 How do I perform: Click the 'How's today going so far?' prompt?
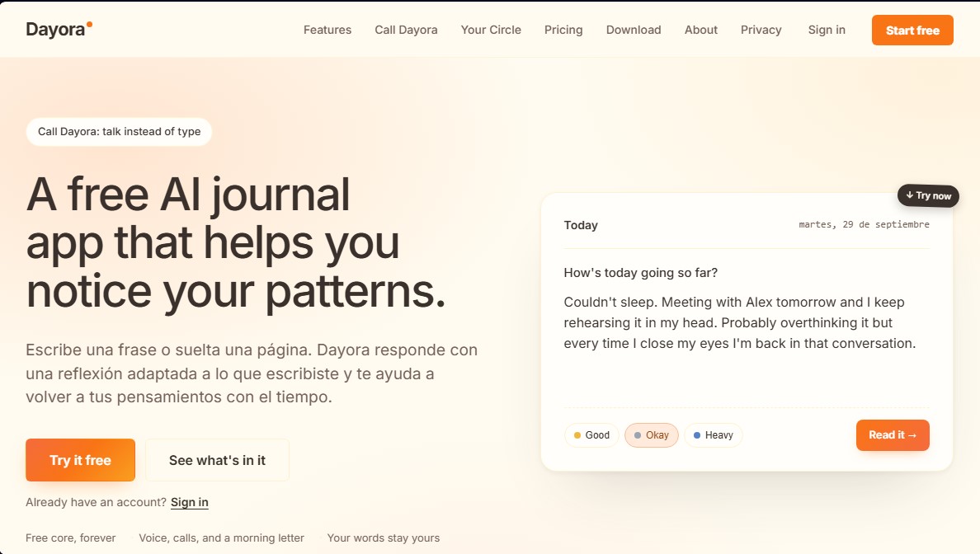tap(641, 273)
